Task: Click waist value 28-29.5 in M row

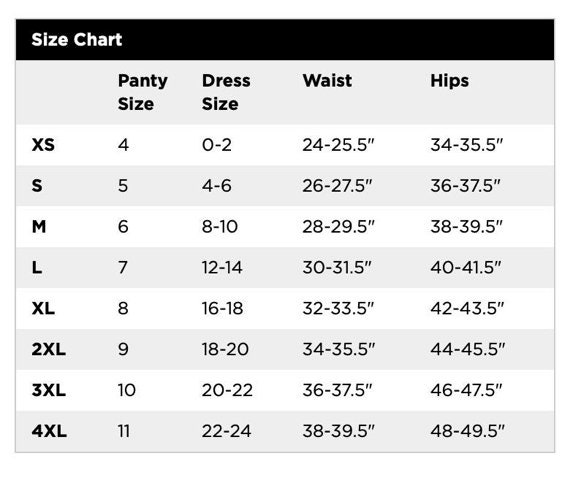Action: pos(339,226)
